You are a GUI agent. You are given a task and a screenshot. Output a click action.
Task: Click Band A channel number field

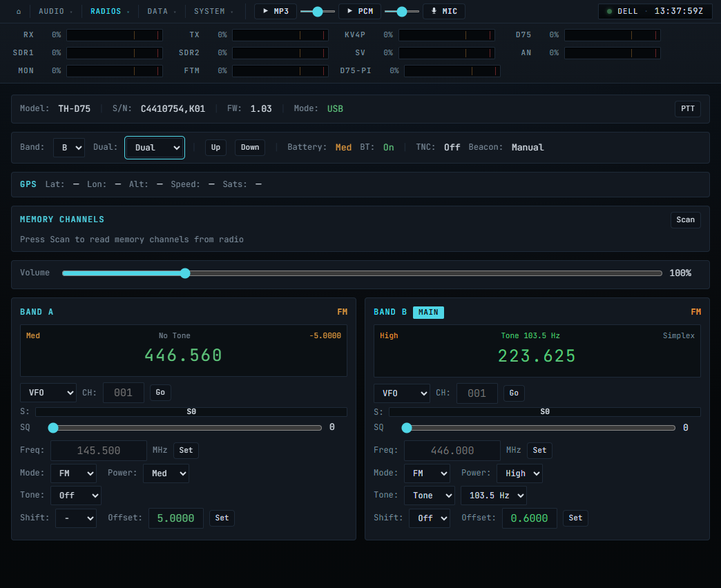[123, 393]
